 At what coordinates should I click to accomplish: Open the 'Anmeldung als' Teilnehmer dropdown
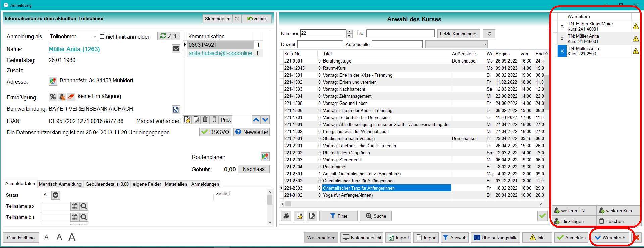pos(94,36)
